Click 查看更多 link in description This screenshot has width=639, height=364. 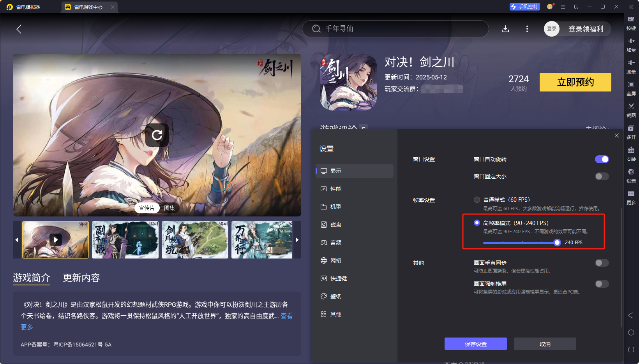pos(287,316)
